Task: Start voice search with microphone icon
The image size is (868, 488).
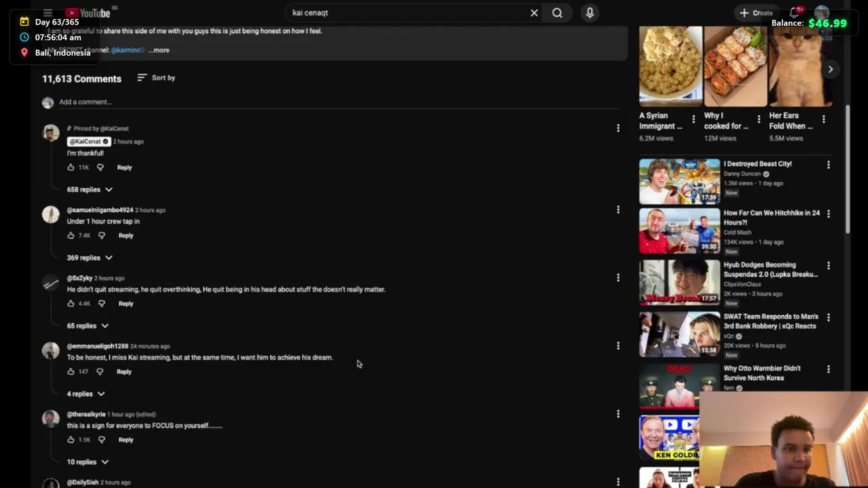Action: point(590,13)
